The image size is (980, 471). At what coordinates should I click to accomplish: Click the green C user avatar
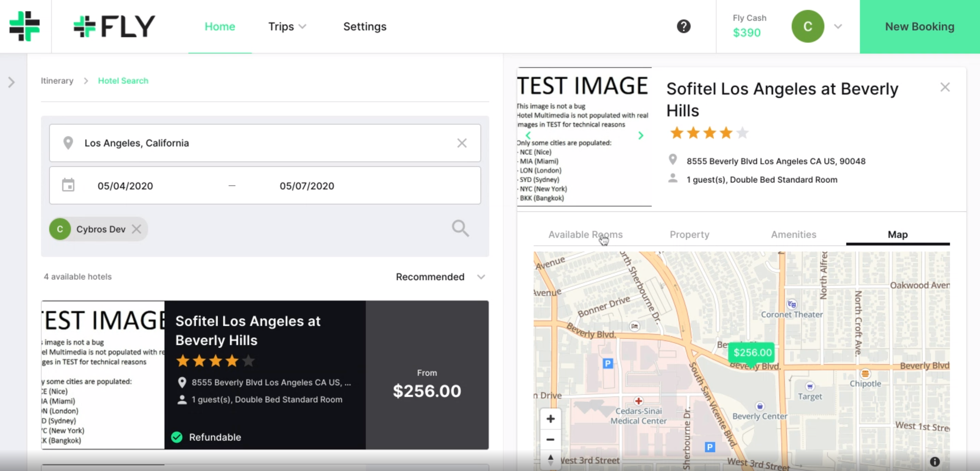click(x=807, y=26)
